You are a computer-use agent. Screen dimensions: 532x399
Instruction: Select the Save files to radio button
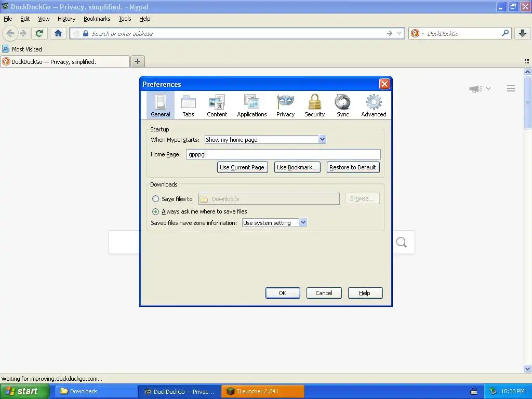[155, 199]
